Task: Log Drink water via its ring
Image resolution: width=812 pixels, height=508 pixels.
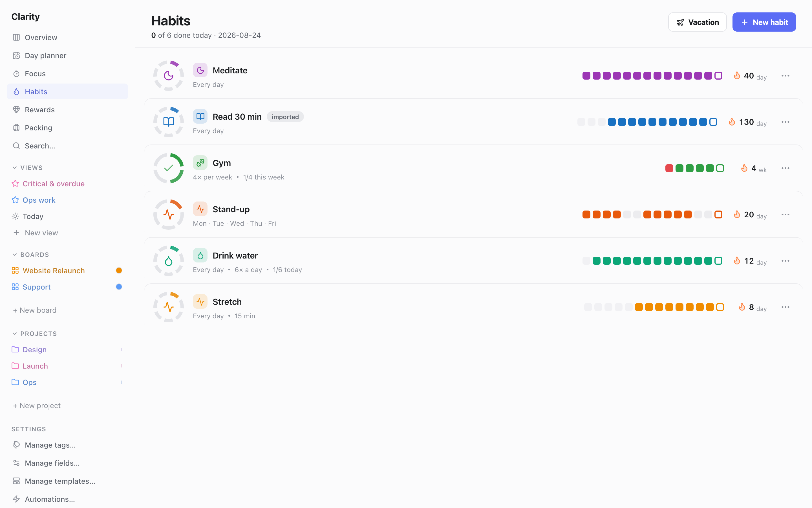Action: pyautogui.click(x=168, y=261)
